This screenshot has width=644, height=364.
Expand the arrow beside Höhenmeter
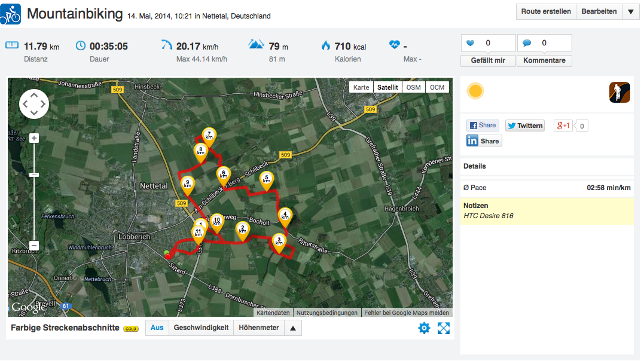click(292, 328)
